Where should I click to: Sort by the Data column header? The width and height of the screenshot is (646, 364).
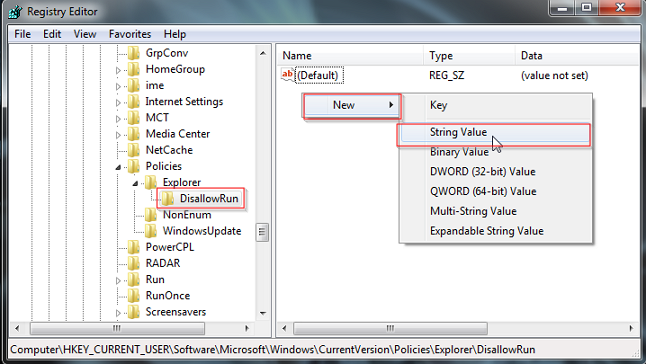(577, 56)
